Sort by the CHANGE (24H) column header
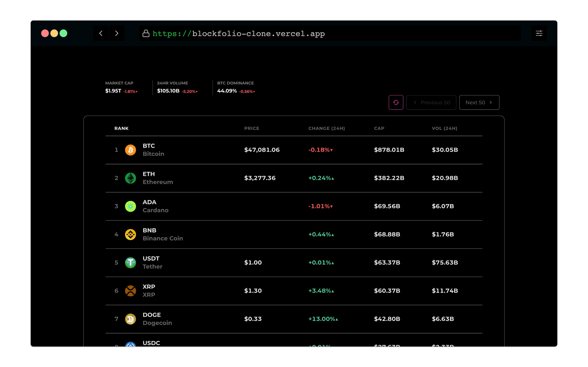The height and width of the screenshot is (367, 588). pos(327,128)
